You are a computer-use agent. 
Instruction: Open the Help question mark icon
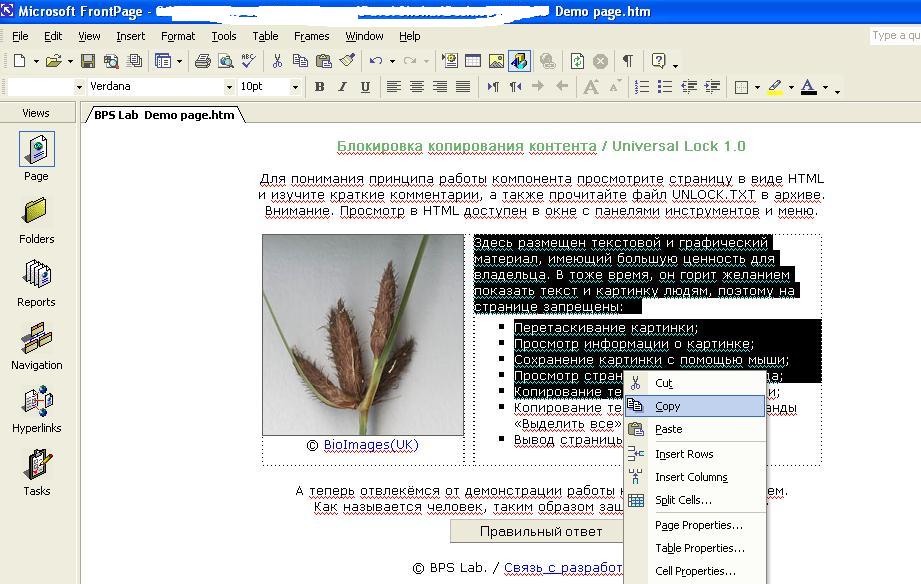(x=658, y=61)
